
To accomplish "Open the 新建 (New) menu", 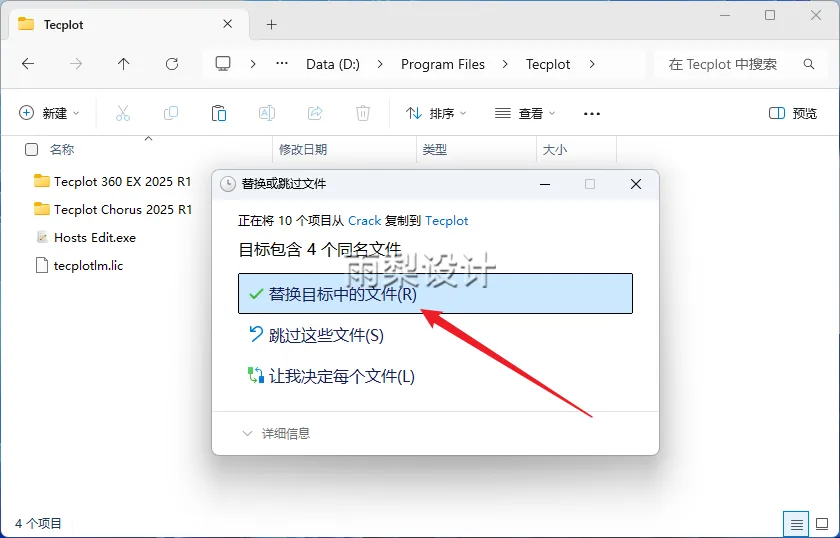I will pos(49,113).
